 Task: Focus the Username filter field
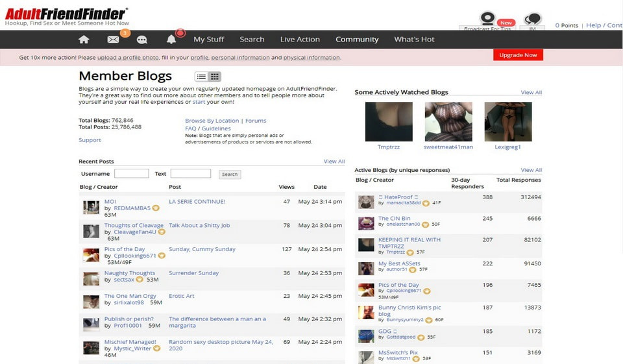tap(131, 174)
